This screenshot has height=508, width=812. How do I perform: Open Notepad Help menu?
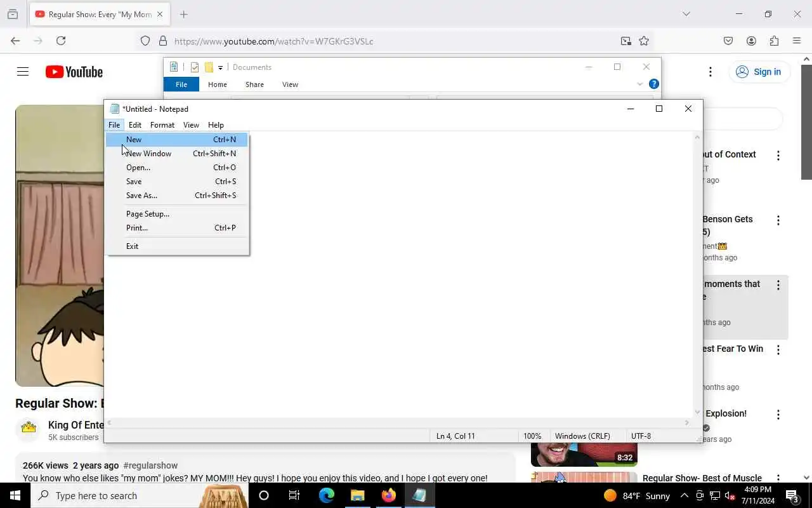216,125
